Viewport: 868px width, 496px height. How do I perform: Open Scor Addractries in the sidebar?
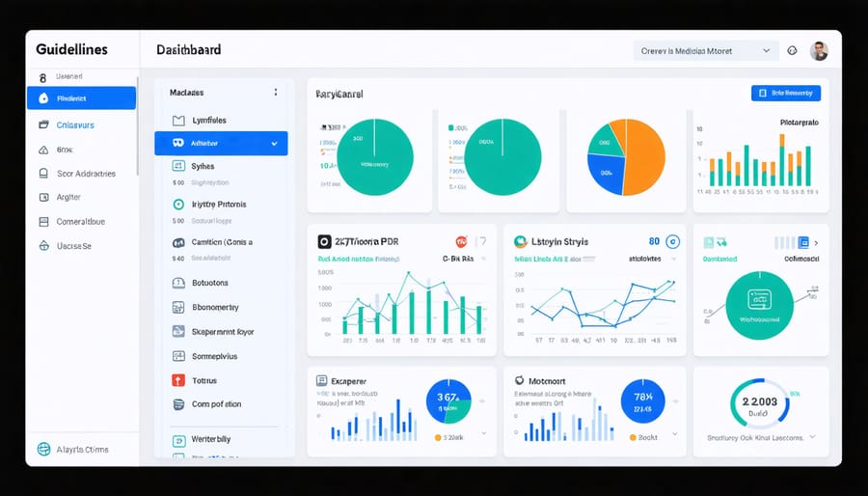[x=87, y=174]
